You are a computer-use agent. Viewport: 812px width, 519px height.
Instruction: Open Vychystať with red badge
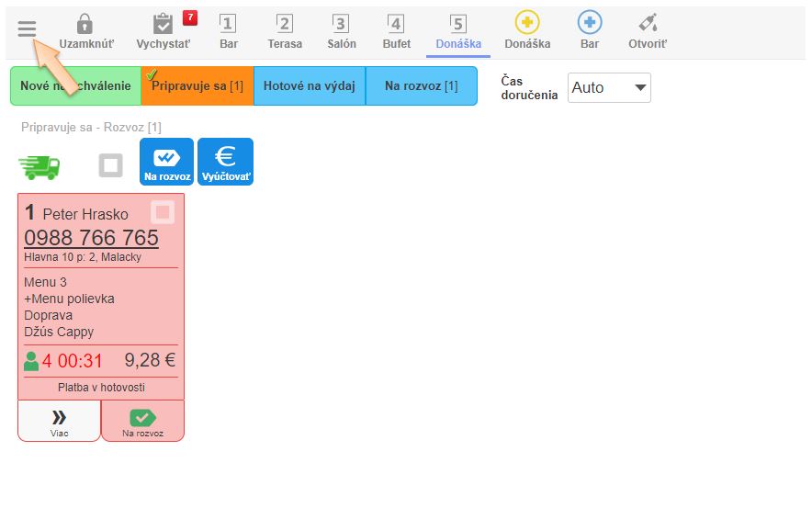(x=165, y=30)
